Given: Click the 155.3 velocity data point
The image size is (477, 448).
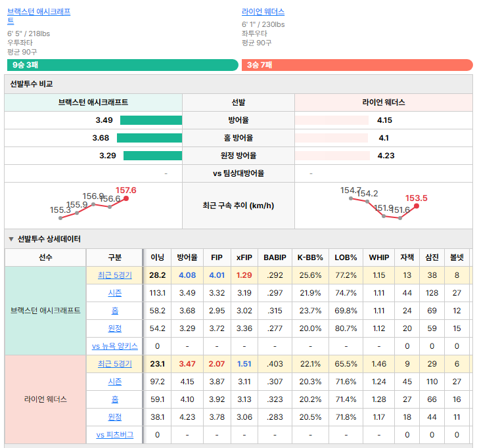Looking at the screenshot, I should (x=60, y=218).
